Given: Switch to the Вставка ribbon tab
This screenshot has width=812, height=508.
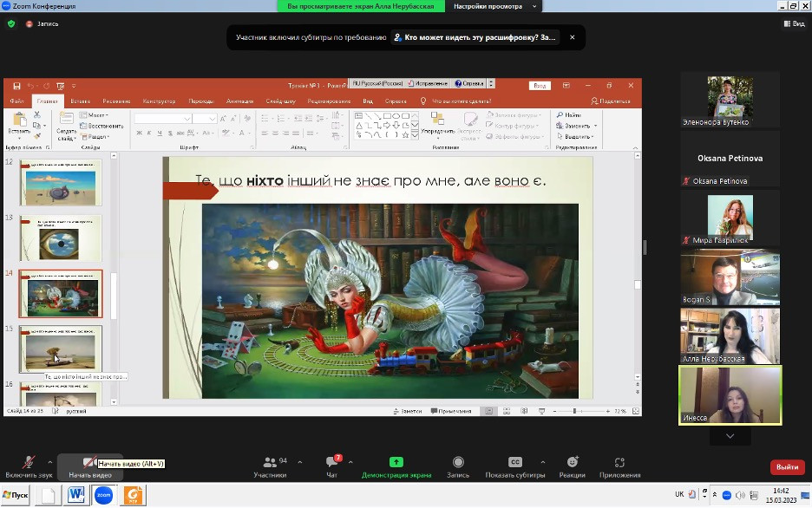Looking at the screenshot, I should [81, 101].
